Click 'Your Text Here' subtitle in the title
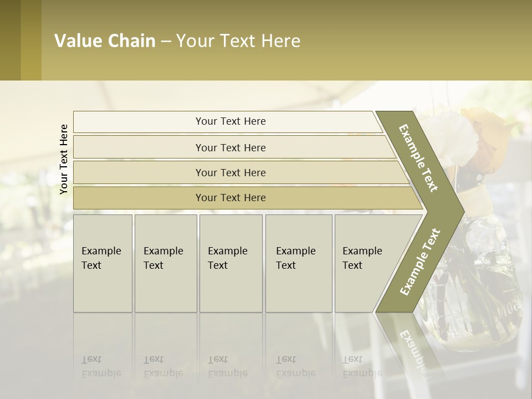The width and height of the screenshot is (532, 399). coord(238,41)
